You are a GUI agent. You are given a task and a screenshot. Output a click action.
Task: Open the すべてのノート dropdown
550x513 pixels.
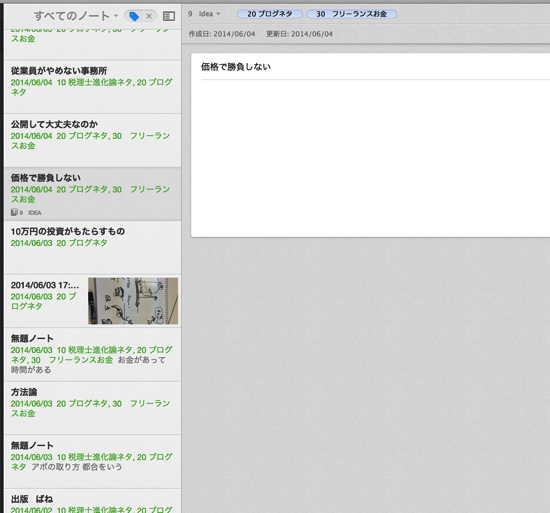click(x=76, y=16)
